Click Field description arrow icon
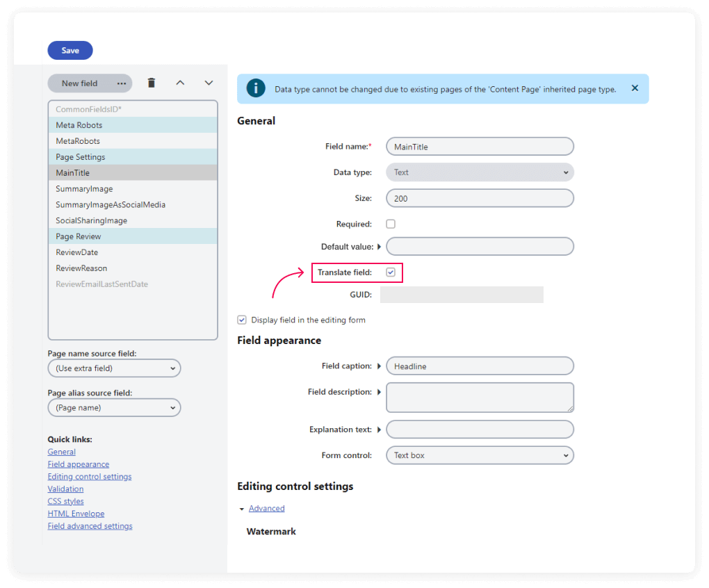709x588 pixels. point(380,392)
